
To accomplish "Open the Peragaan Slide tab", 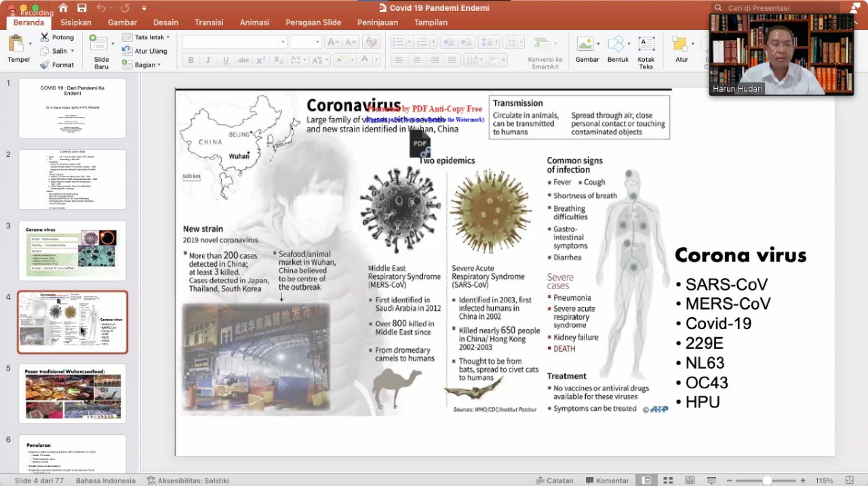I will point(313,22).
